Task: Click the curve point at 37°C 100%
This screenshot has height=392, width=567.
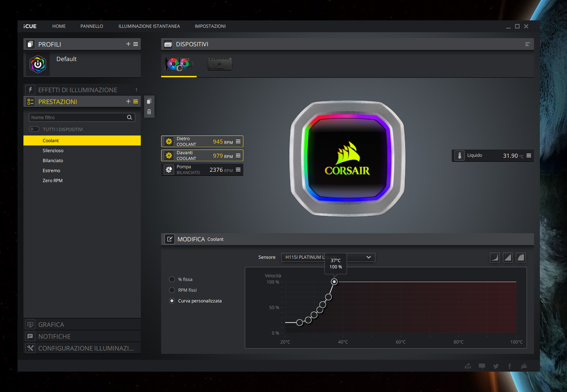Action: (x=334, y=282)
